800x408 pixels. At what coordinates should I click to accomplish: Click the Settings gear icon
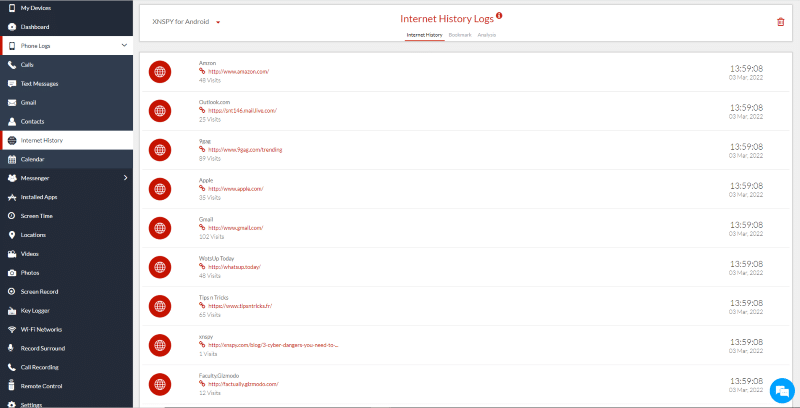point(12,404)
